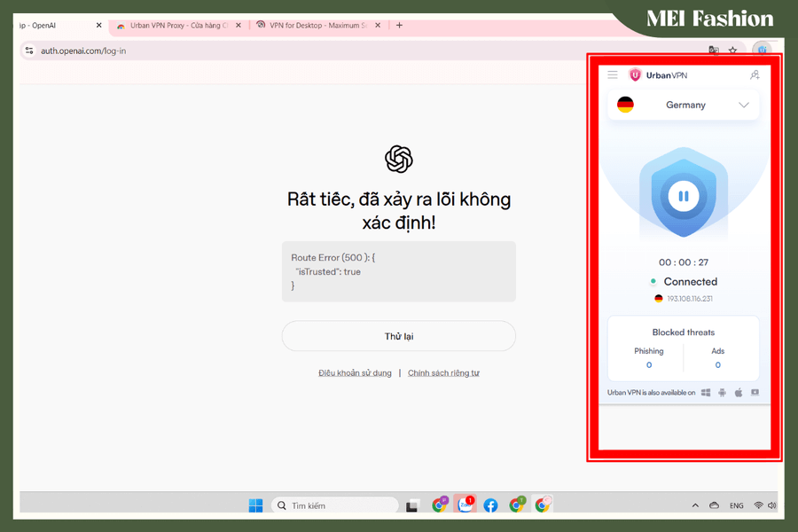Click the Urban VPN shield logo
The width and height of the screenshot is (798, 532).
(x=635, y=74)
